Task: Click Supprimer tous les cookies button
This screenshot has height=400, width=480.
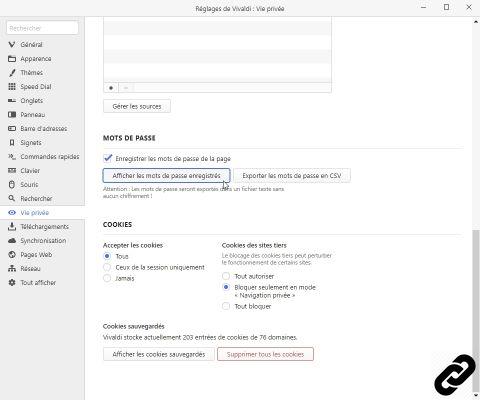Action: [265, 354]
